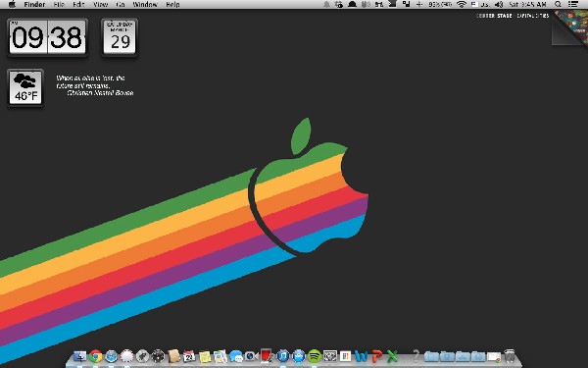Launch Google Chrome from the Dock

[96, 355]
